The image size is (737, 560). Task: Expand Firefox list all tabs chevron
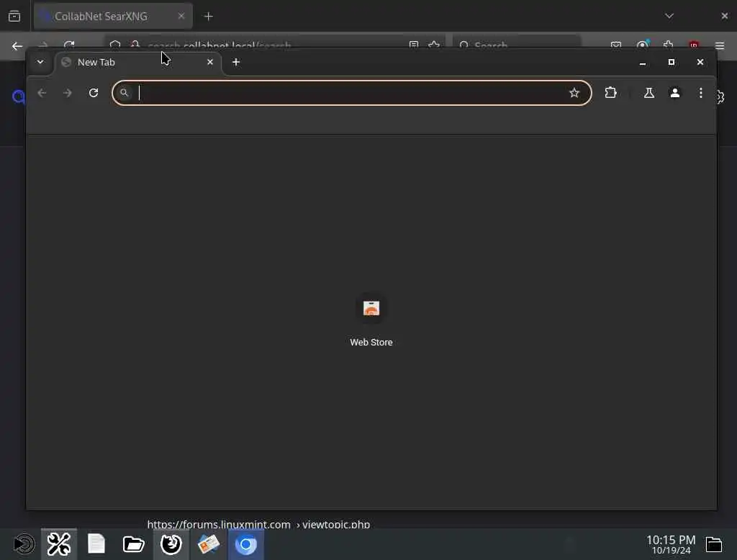click(669, 16)
